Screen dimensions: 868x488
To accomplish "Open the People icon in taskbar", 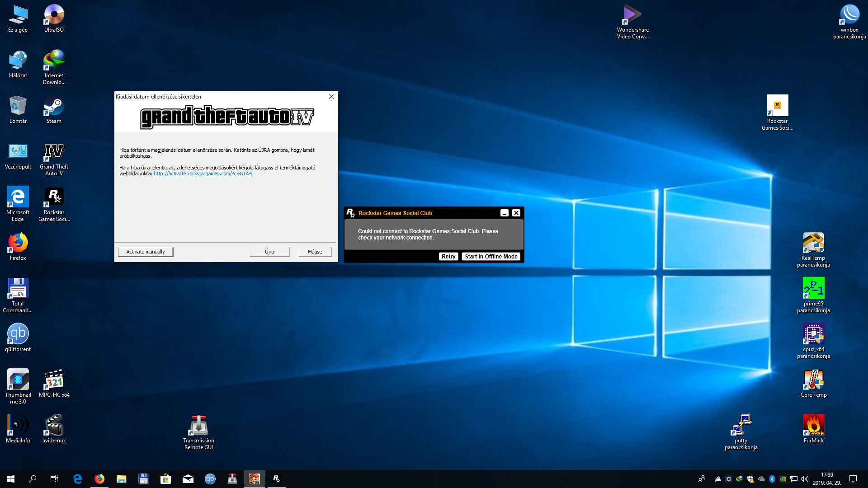I will click(702, 479).
